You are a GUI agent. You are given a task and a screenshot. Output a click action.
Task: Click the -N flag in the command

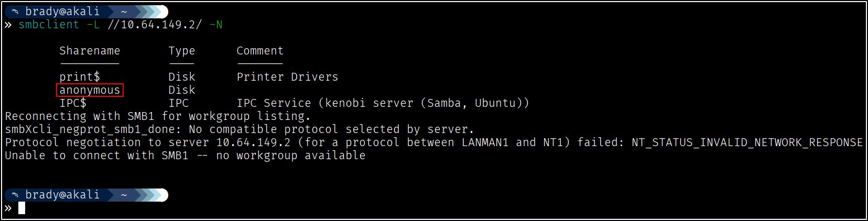(x=216, y=25)
